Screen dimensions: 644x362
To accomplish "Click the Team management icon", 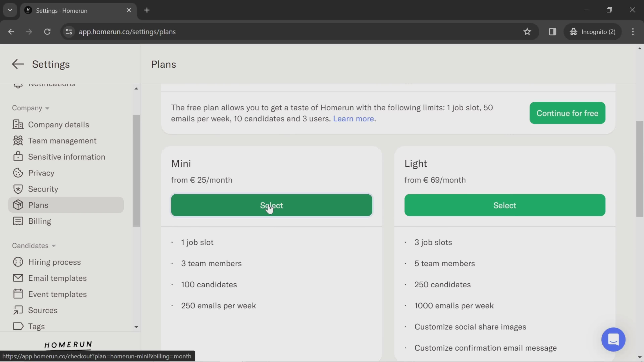I will click(17, 141).
